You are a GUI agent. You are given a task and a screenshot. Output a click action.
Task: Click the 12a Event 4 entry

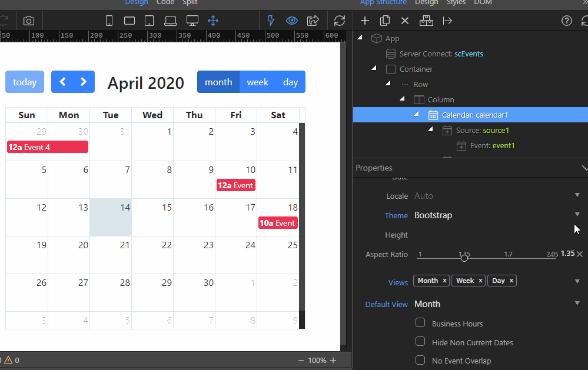click(x=48, y=147)
